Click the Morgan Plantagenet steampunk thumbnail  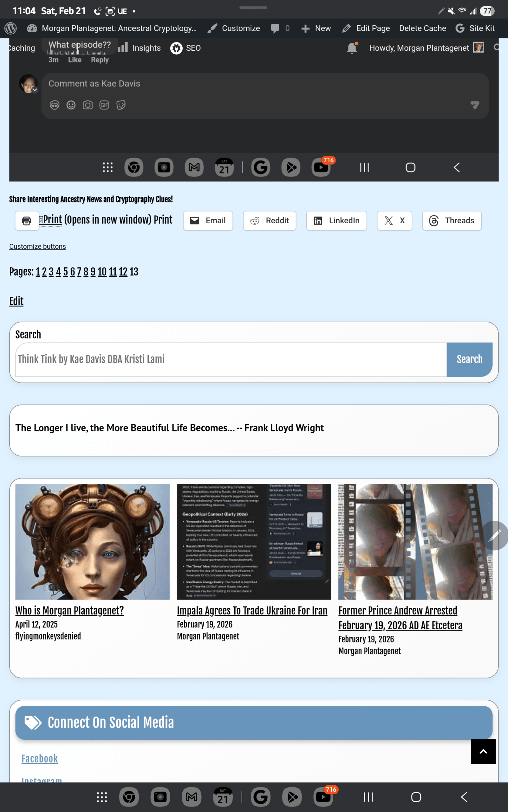(92, 541)
